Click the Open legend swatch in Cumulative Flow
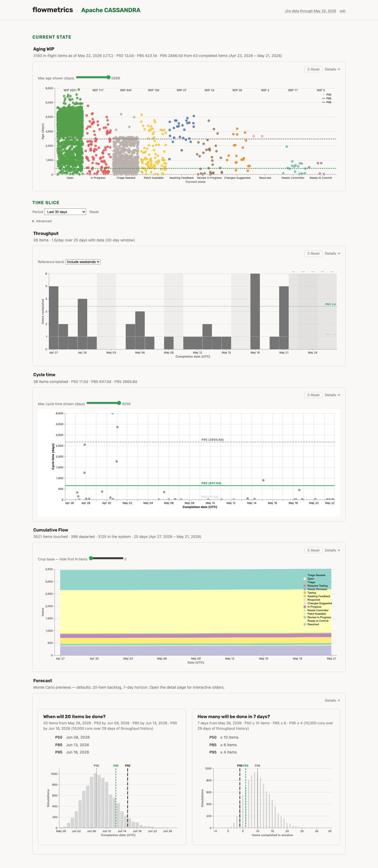 coord(305,579)
